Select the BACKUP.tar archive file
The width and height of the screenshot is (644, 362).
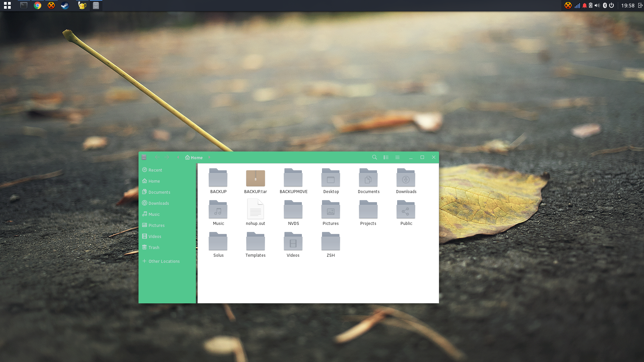click(x=256, y=181)
